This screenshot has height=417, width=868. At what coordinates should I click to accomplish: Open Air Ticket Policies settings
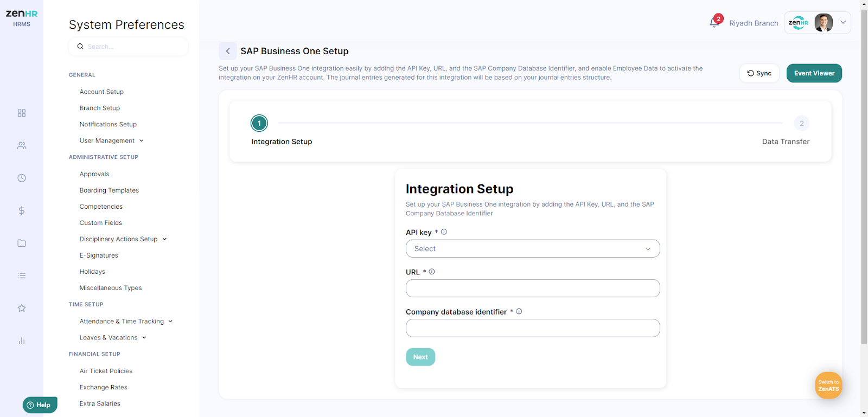(x=106, y=371)
